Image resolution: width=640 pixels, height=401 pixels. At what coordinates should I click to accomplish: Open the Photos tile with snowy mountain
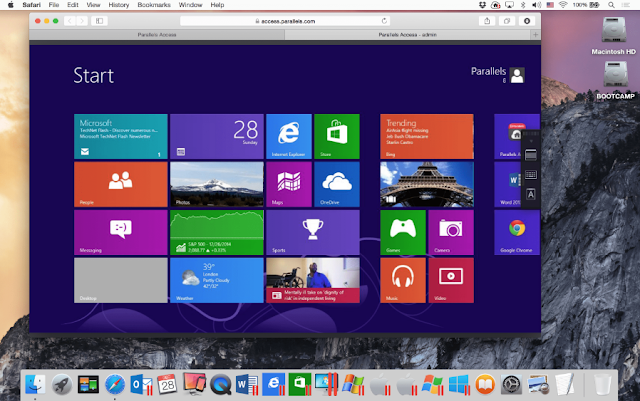click(x=217, y=184)
